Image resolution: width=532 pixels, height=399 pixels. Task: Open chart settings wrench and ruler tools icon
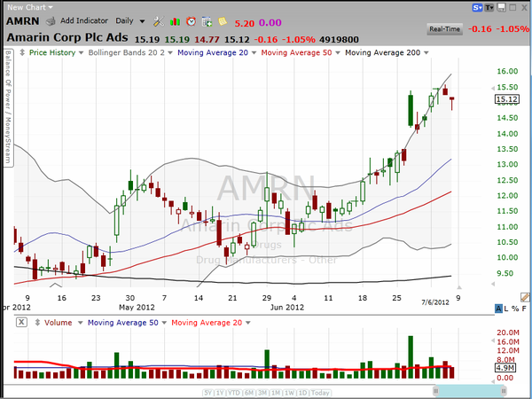(x=159, y=21)
